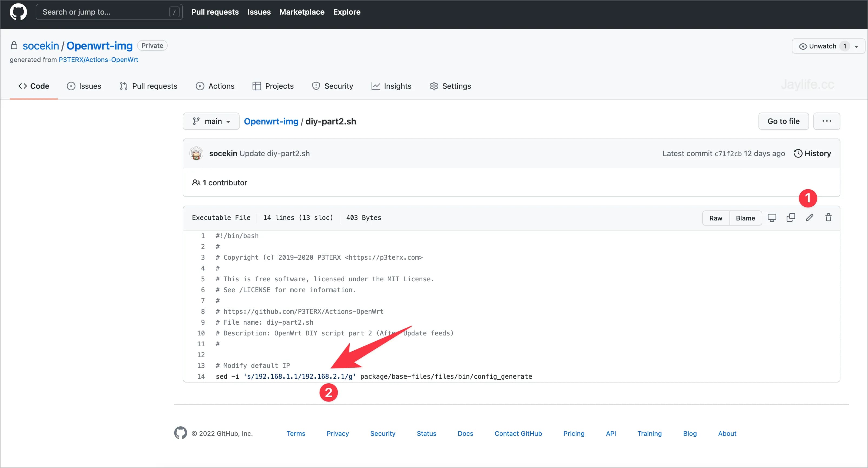Open P3TERX/Actions-OpenWrt template link
This screenshot has width=868, height=468.
pyautogui.click(x=98, y=60)
